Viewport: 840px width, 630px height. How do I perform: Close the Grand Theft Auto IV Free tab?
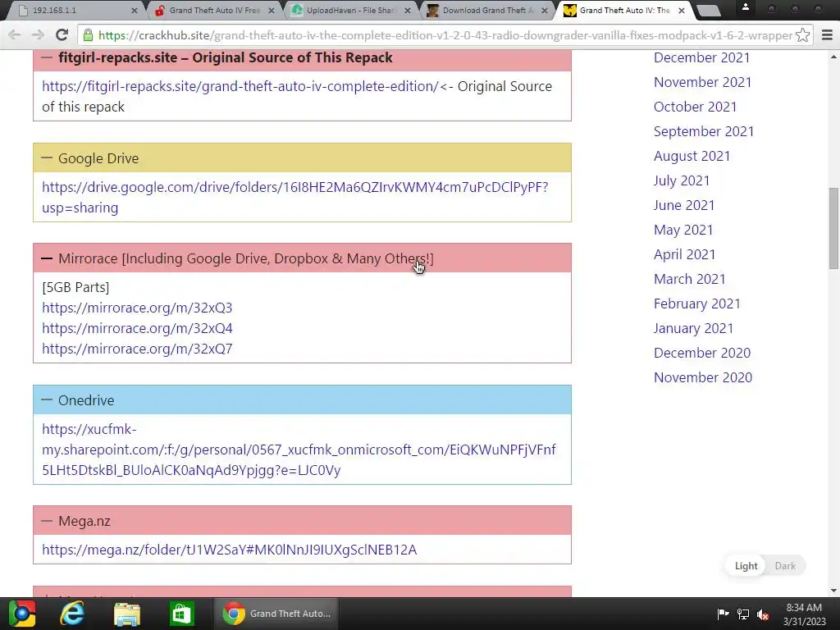271,10
